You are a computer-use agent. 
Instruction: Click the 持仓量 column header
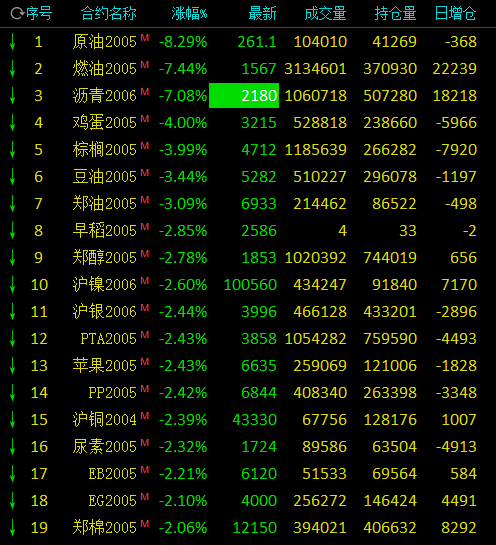pyautogui.click(x=396, y=14)
